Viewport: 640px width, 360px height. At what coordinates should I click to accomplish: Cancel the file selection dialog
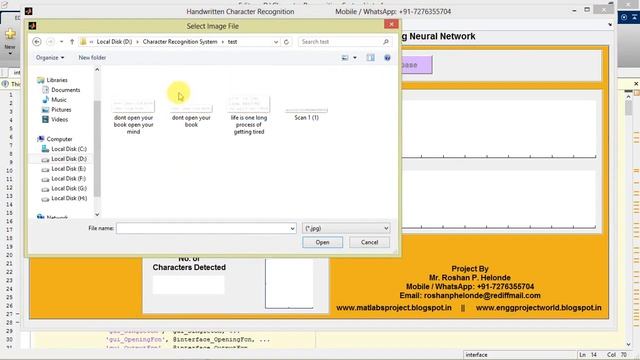[x=369, y=242]
